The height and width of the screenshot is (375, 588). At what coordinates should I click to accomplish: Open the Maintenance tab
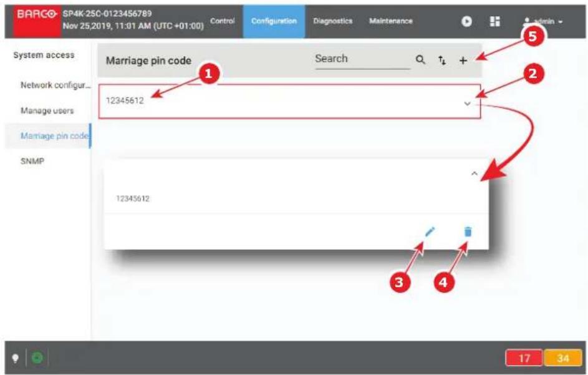point(390,21)
